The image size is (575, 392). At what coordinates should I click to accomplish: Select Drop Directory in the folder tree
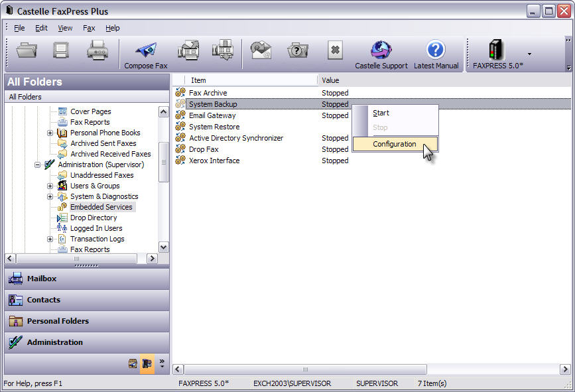pyautogui.click(x=94, y=218)
